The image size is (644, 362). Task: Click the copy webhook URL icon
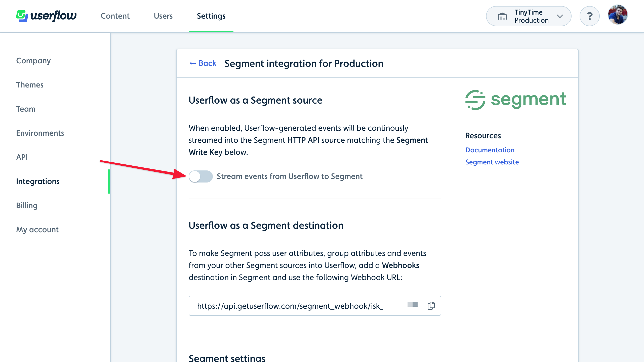tap(431, 305)
